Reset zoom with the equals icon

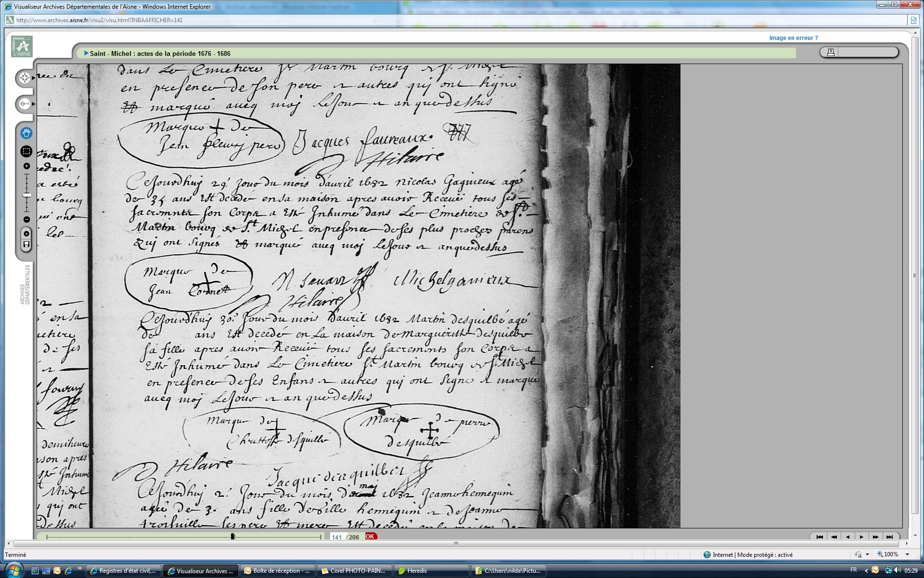(26, 234)
